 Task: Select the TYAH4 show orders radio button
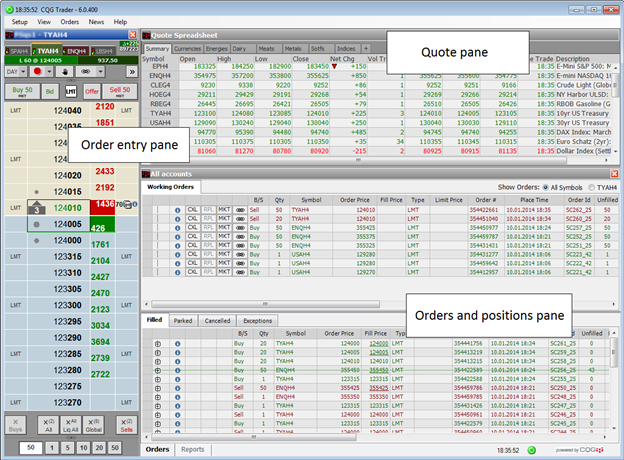coord(592,187)
